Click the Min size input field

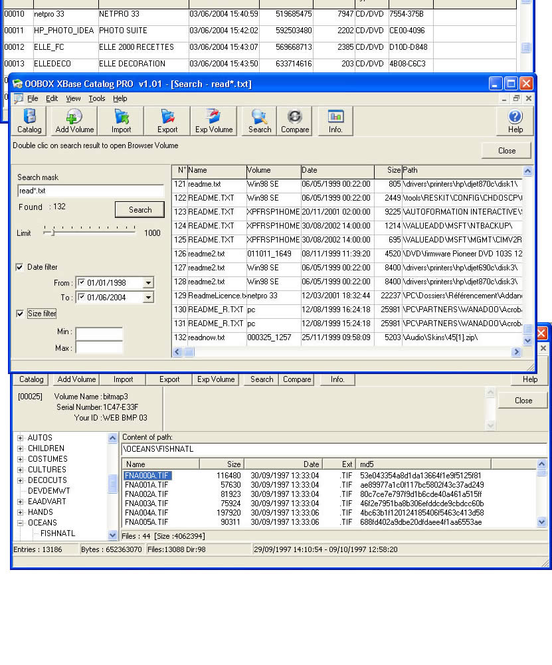coord(99,333)
